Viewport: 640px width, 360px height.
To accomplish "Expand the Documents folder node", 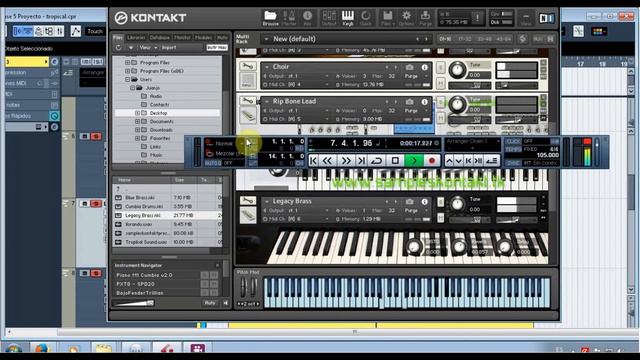I will [137, 121].
